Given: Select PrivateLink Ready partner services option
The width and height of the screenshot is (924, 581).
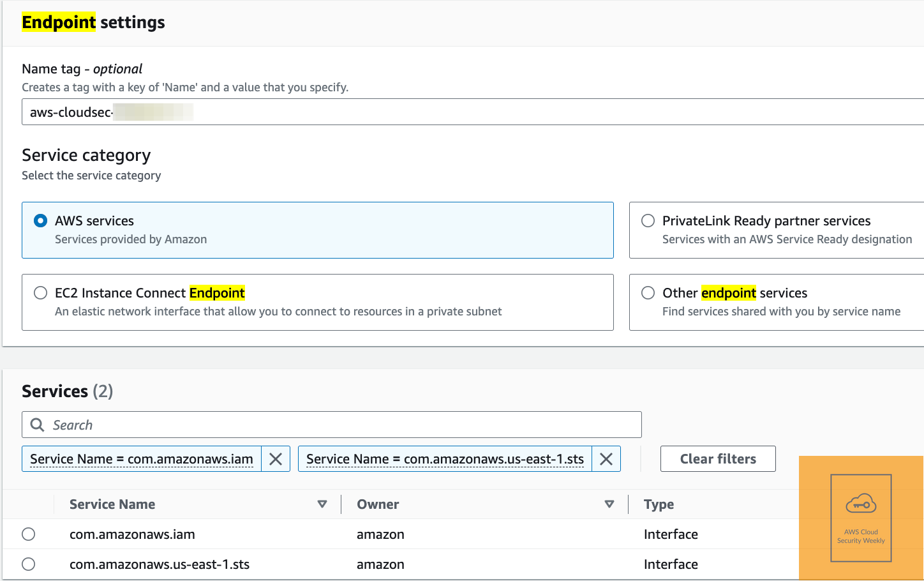Looking at the screenshot, I should click(x=648, y=221).
